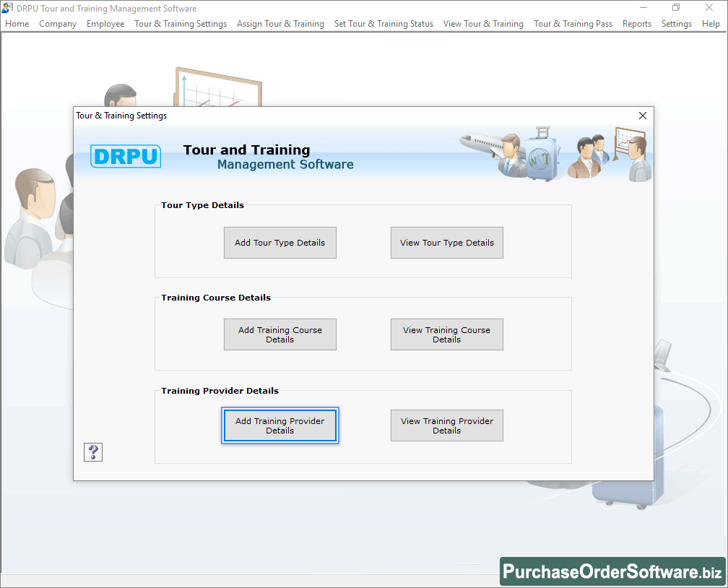
Task: Open the Settings menu
Action: 677,24
